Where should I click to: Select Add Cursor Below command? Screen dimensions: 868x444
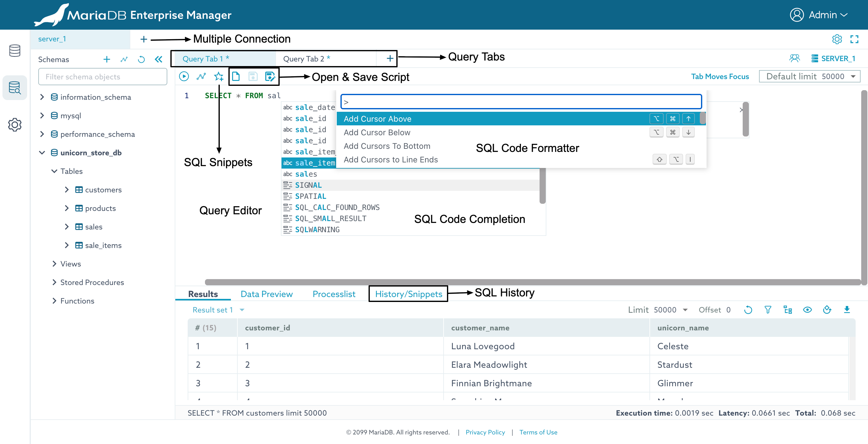[x=377, y=132]
